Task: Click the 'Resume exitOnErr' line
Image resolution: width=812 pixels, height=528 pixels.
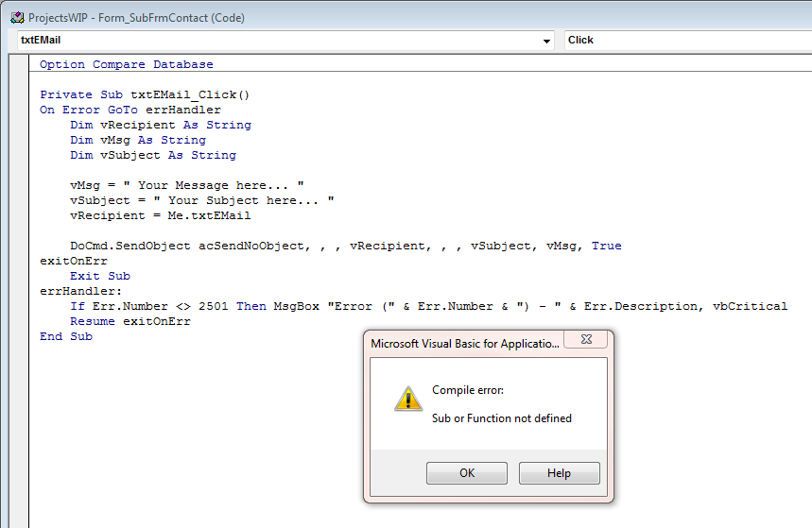Action: [130, 321]
